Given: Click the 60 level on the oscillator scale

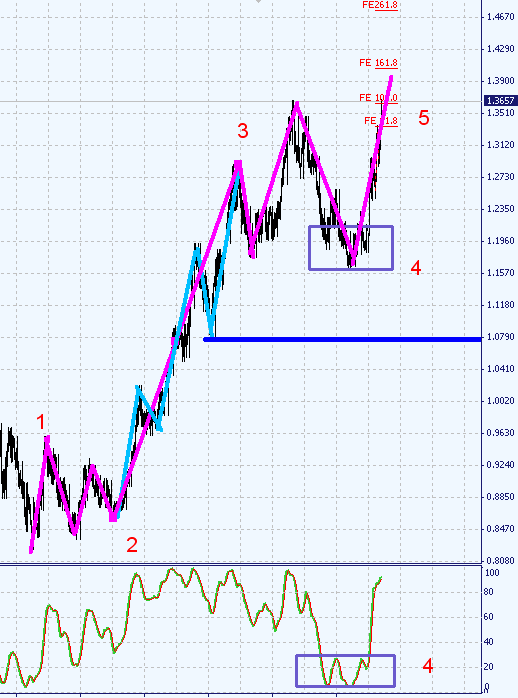Looking at the screenshot, I should pyautogui.click(x=489, y=617).
